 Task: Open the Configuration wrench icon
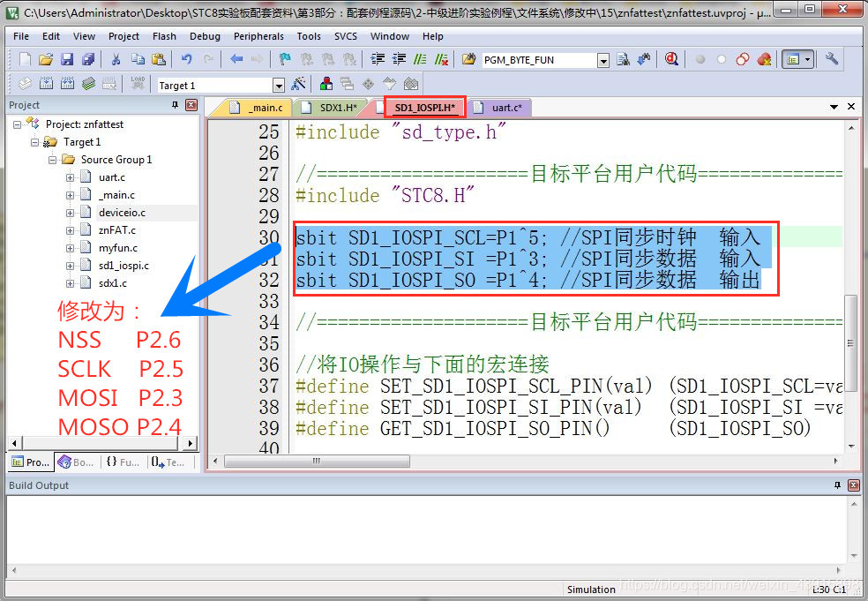(x=832, y=59)
